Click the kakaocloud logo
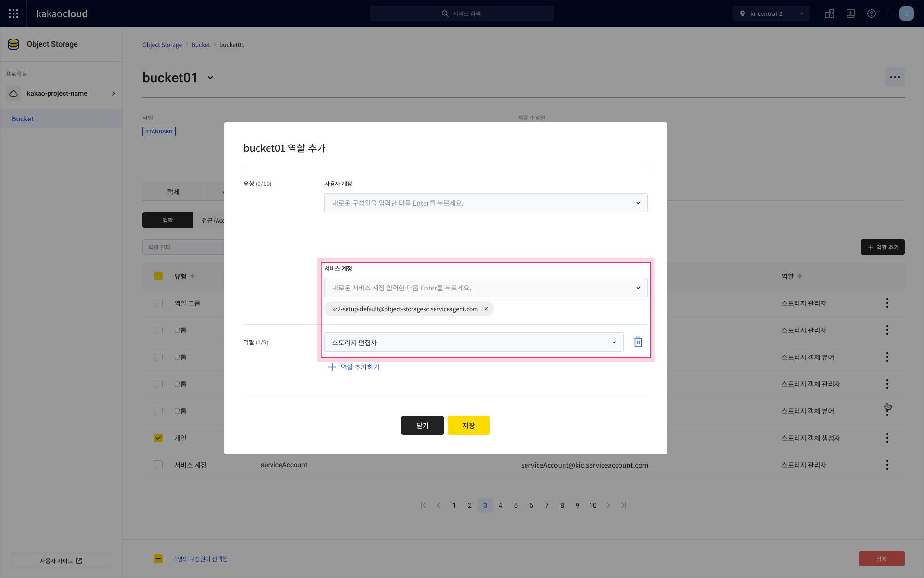Viewport: 924px width, 578px height. coord(62,13)
